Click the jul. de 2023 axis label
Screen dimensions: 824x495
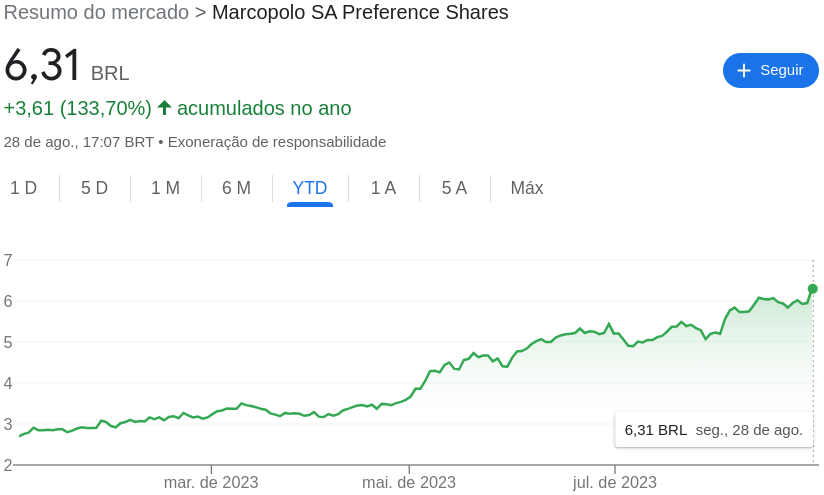pos(614,482)
